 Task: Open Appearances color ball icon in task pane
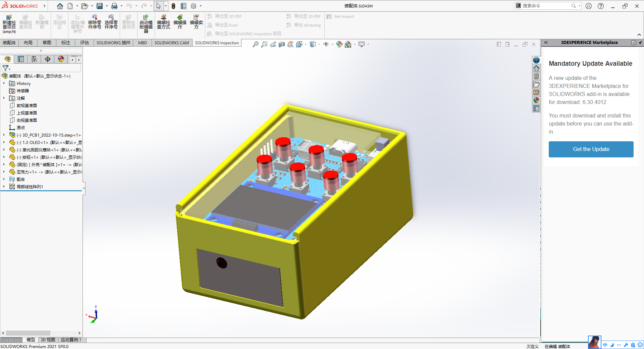[x=536, y=100]
